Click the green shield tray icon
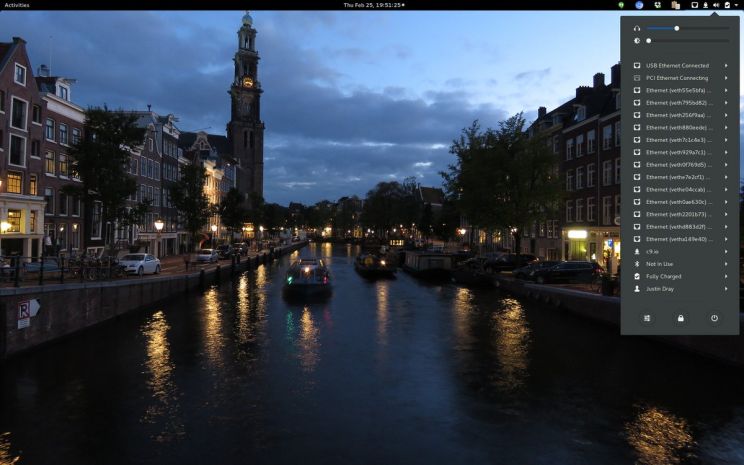The width and height of the screenshot is (744, 465). [x=621, y=5]
